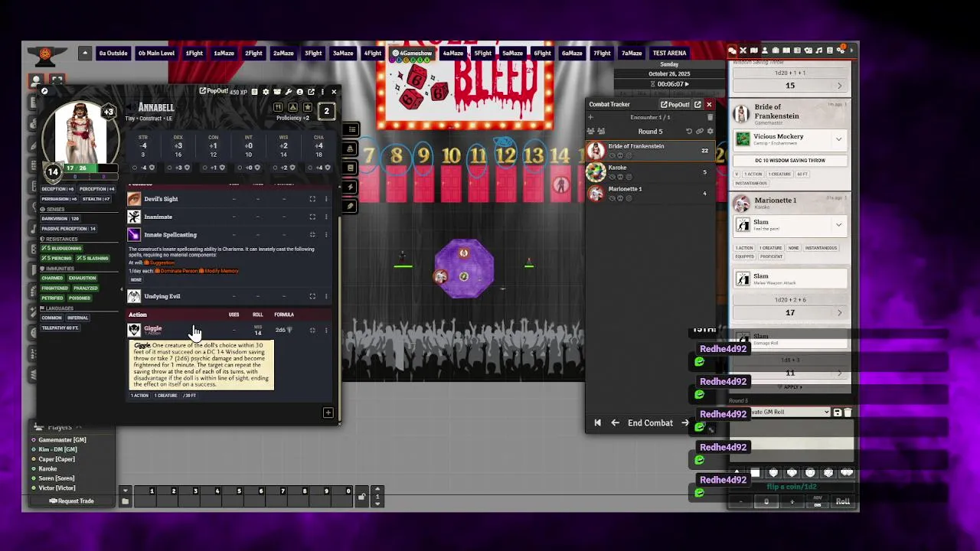The image size is (980, 551).
Task: Toggle defeated skull for Marionette 1
Action: point(620,198)
